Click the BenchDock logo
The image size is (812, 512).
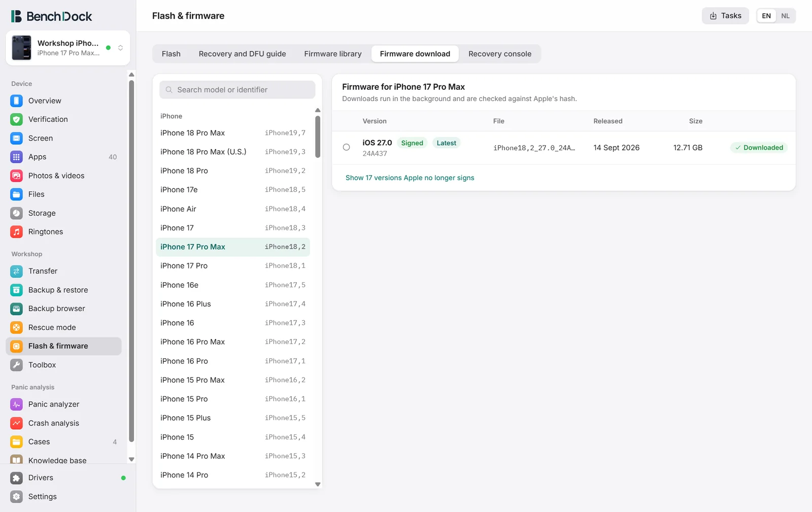coord(52,16)
